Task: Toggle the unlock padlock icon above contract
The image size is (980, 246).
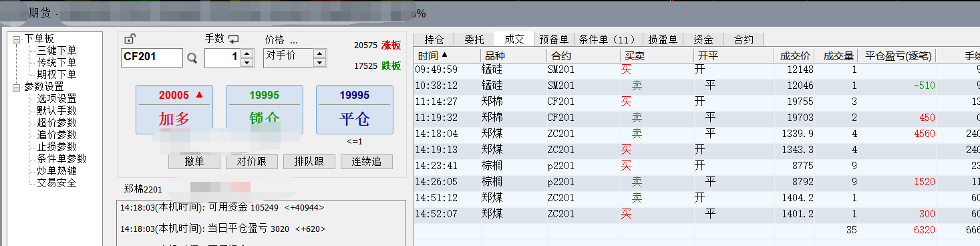Action: pos(130,39)
